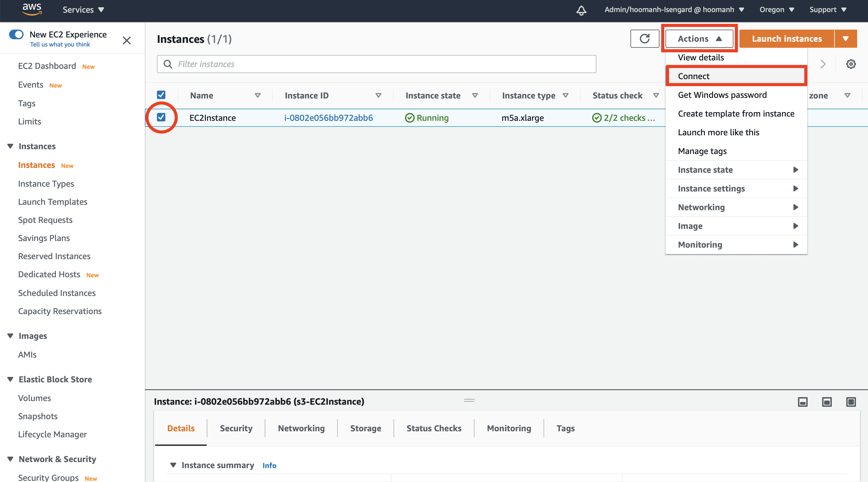
Task: Choose View details from Actions menu
Action: coord(736,57)
